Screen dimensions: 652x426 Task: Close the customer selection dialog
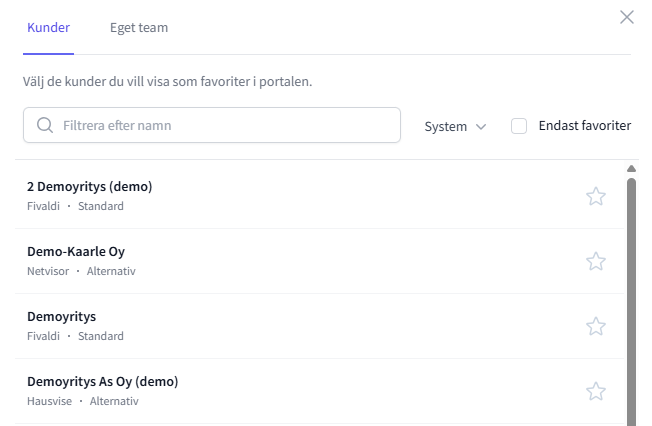[x=627, y=17]
